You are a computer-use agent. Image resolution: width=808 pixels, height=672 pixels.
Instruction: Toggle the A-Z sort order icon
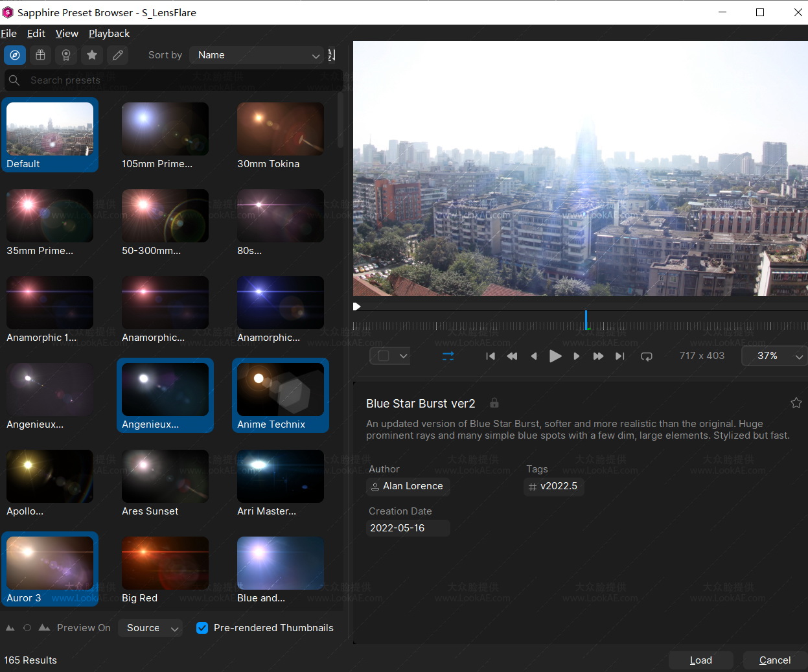[332, 55]
